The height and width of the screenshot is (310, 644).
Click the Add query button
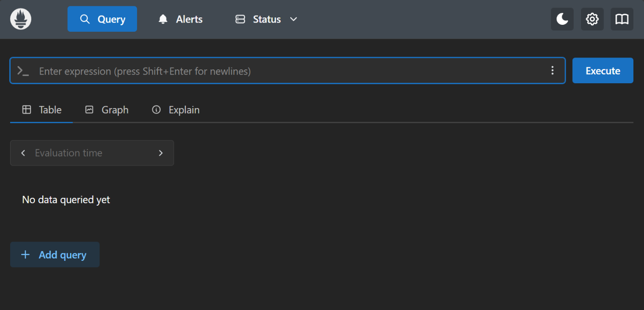pos(55,255)
